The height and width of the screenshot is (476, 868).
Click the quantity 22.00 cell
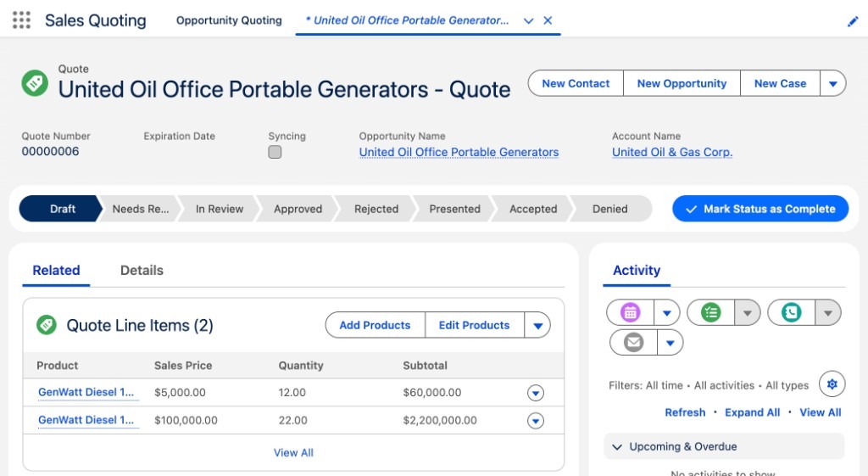[292, 420]
